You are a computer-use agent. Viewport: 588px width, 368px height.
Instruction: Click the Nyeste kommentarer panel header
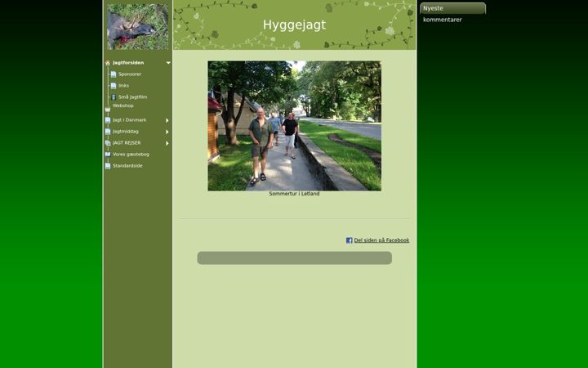point(452,8)
